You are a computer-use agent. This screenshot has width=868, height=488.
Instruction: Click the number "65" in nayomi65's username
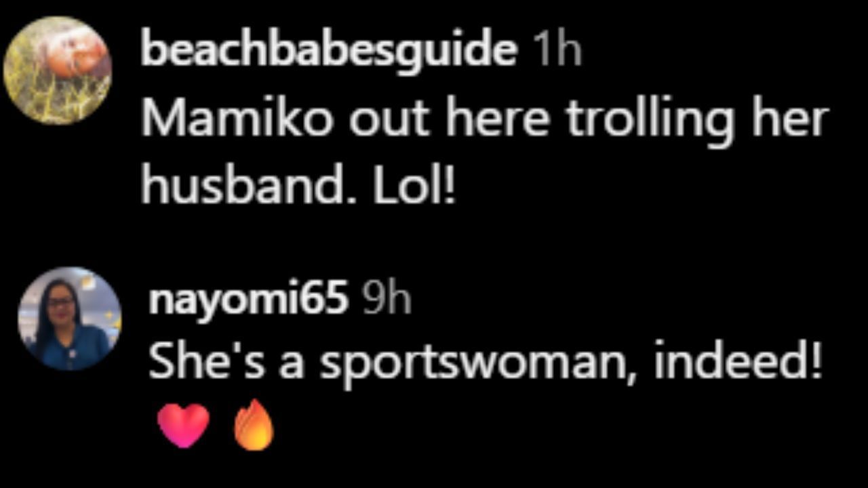click(328, 299)
